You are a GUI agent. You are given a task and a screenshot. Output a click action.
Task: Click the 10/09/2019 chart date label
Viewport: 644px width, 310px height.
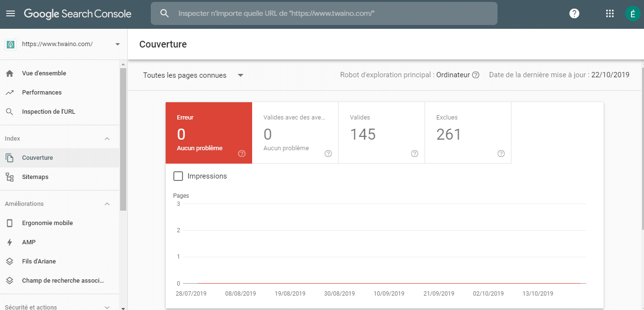click(389, 294)
